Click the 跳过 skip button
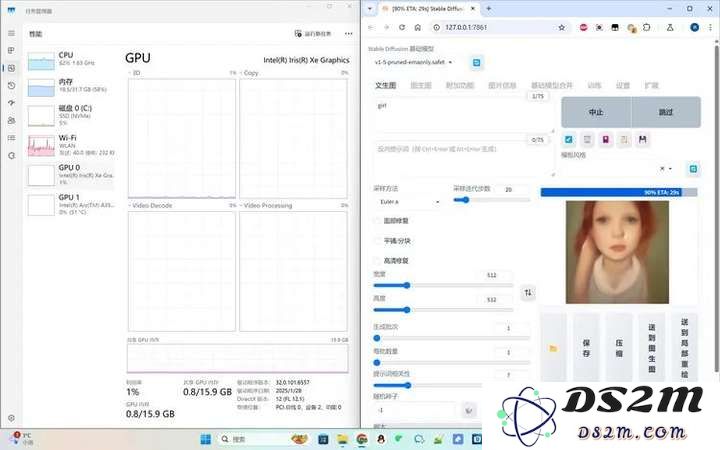This screenshot has height=450, width=720. pos(666,112)
